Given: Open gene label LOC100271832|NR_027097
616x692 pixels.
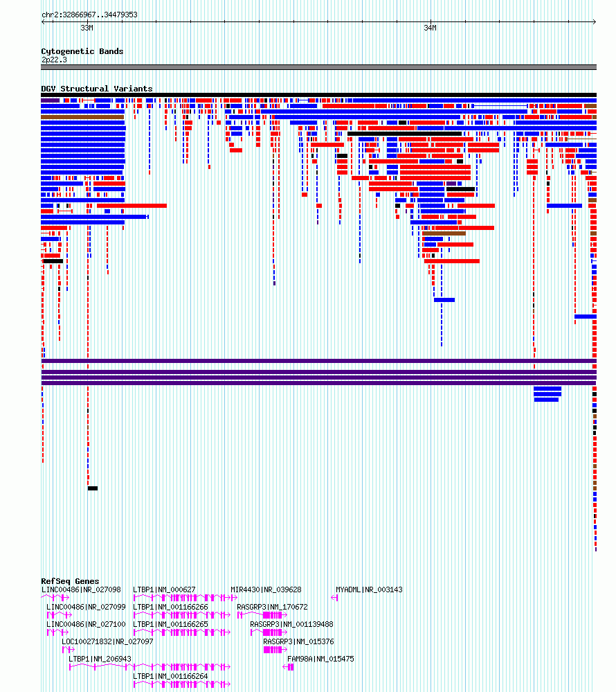Looking at the screenshot, I should tap(107, 641).
